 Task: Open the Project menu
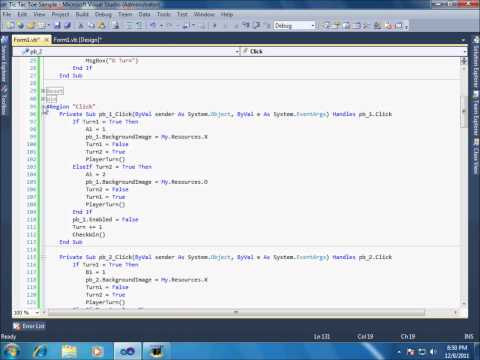coord(60,14)
